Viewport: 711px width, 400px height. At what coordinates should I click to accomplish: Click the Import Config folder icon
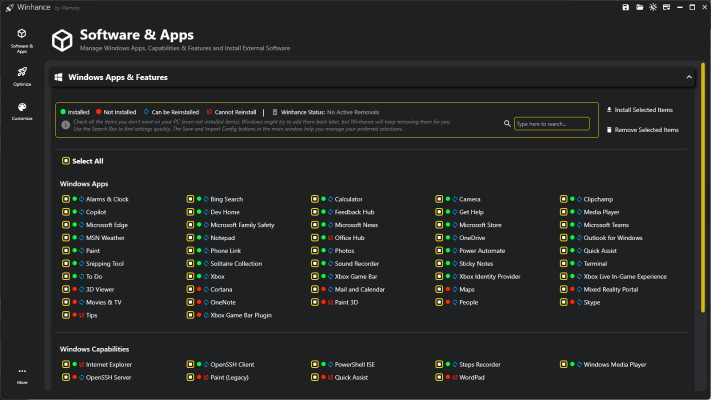tap(639, 7)
